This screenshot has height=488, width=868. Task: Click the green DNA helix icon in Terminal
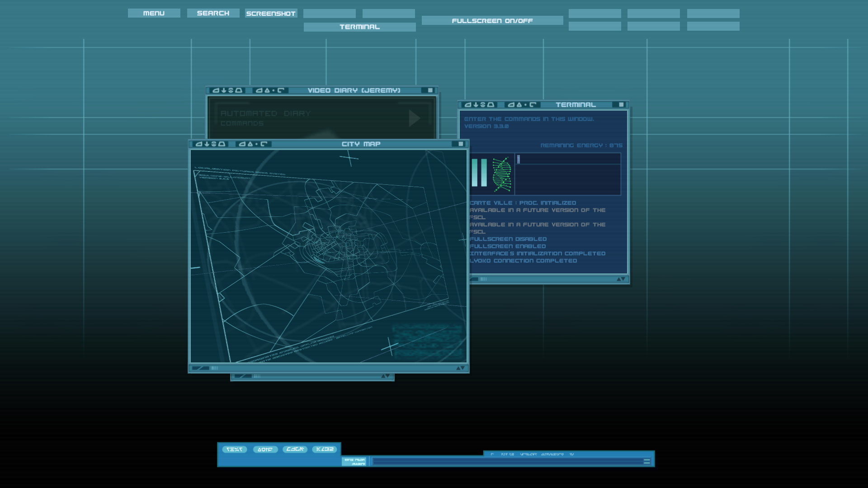(x=501, y=174)
